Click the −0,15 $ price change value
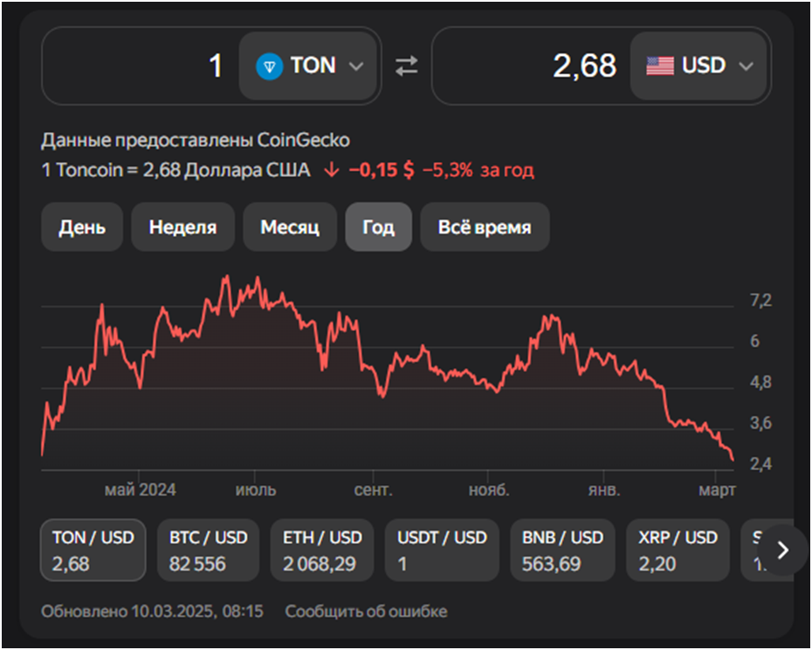The height and width of the screenshot is (650, 812). pos(382,170)
